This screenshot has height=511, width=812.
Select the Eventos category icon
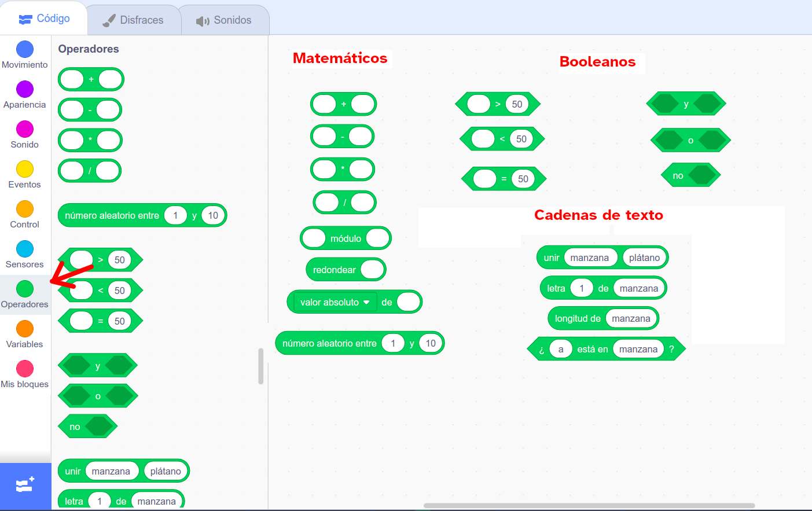point(24,169)
